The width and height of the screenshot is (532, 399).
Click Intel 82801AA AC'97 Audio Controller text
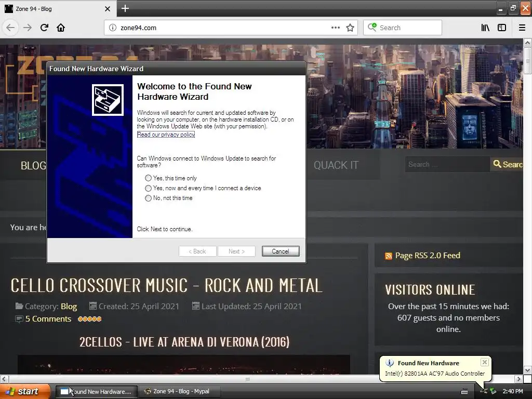click(435, 374)
